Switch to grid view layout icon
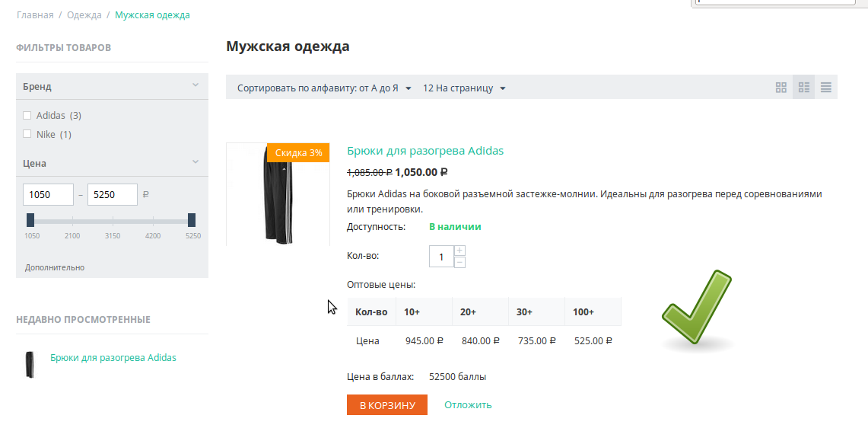Screen dimensions: 868x444 [781, 88]
